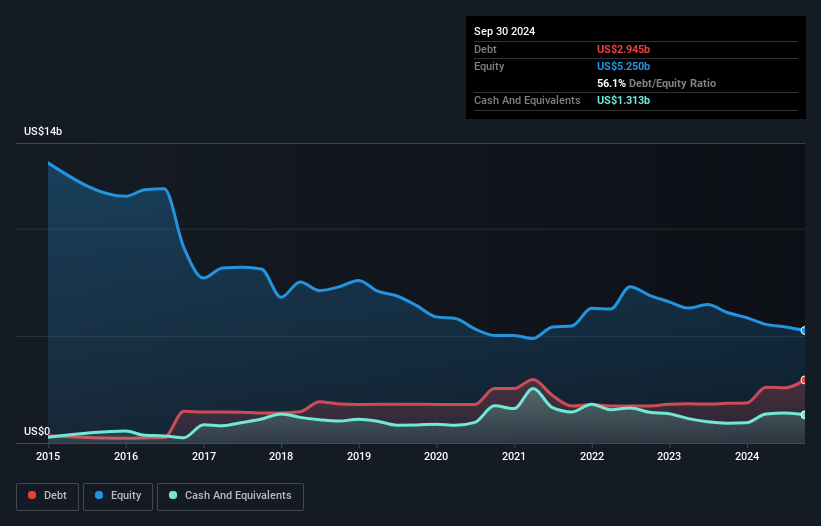The width and height of the screenshot is (821, 526).
Task: Click the 56.1% Debt/Equity Ratio text
Action: 656,83
